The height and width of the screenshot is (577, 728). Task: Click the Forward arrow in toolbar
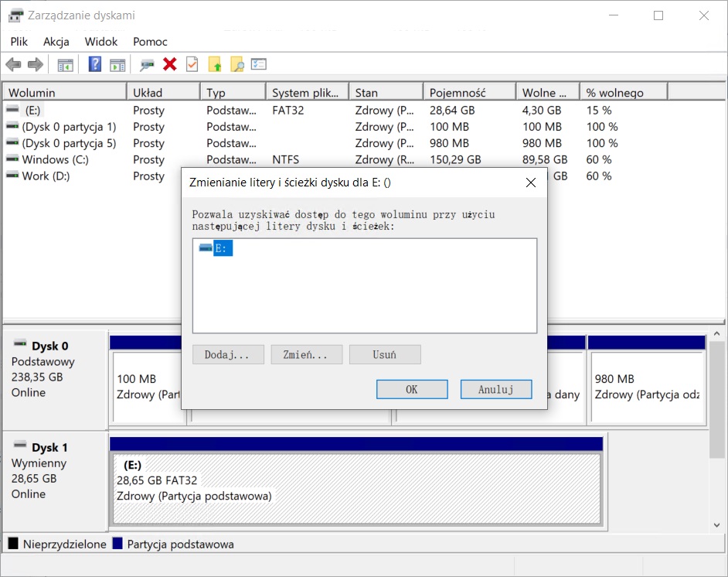point(35,64)
